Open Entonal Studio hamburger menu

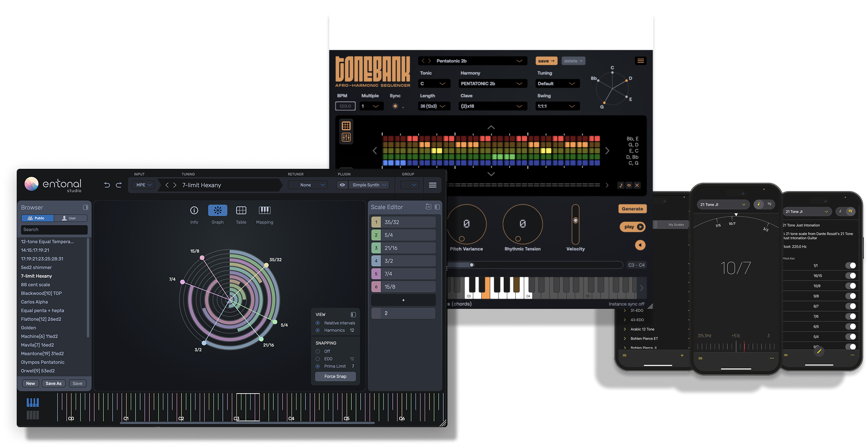pyautogui.click(x=433, y=185)
